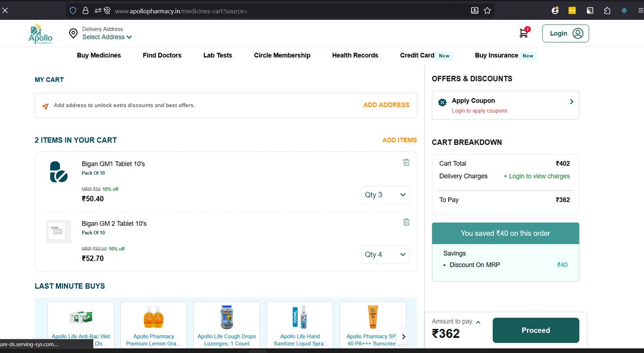Viewport: 644px width, 353px height.
Task: Click the orange circular extension icon in toolbar
Action: (555, 10)
